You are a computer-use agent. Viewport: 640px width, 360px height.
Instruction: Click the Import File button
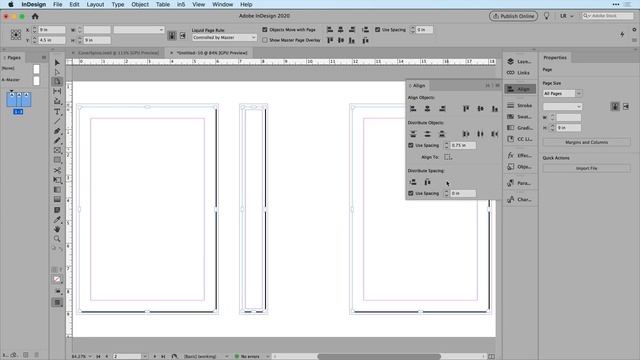(x=587, y=168)
